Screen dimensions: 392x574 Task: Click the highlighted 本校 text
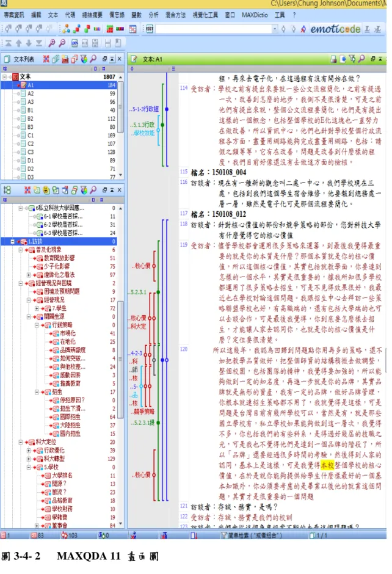(327, 465)
